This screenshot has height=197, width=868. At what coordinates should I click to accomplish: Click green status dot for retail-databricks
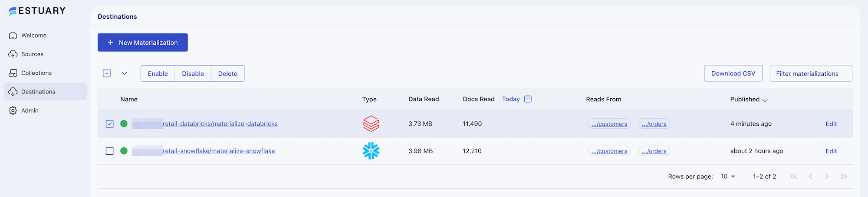[124, 124]
